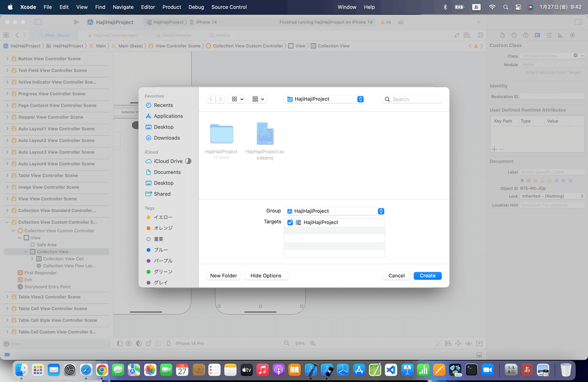The height and width of the screenshot is (382, 588).
Task: Collapse Collection View Custom Controller Scene
Action: tap(7, 222)
